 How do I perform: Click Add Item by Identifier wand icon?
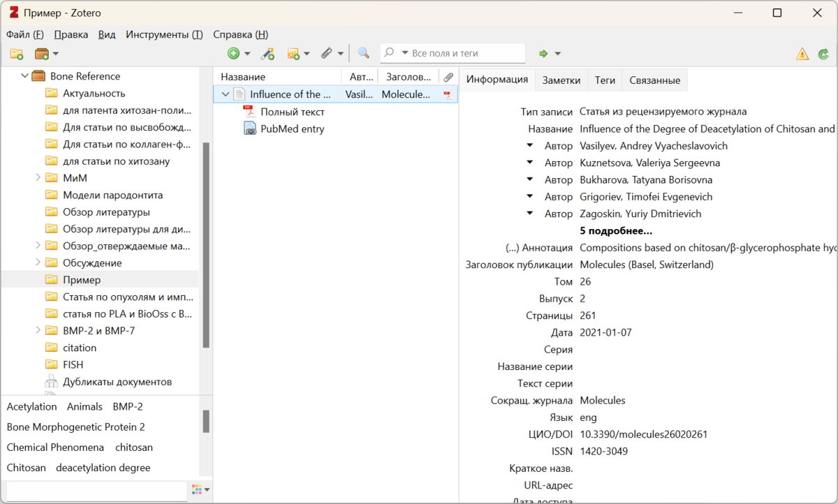(x=267, y=54)
